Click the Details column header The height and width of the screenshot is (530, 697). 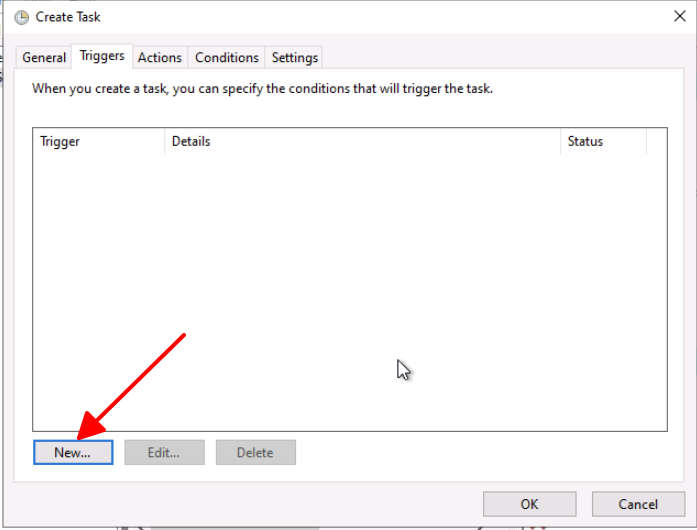[x=360, y=142]
